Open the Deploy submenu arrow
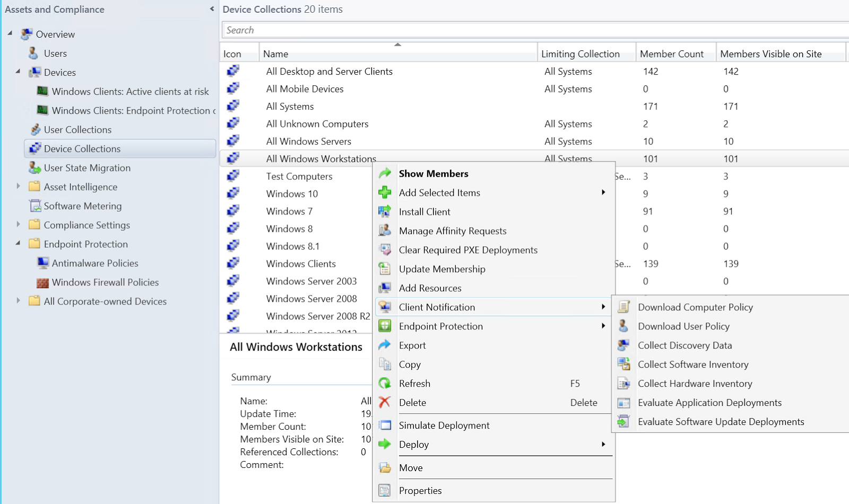Screen dimensions: 849x504 pos(603,444)
